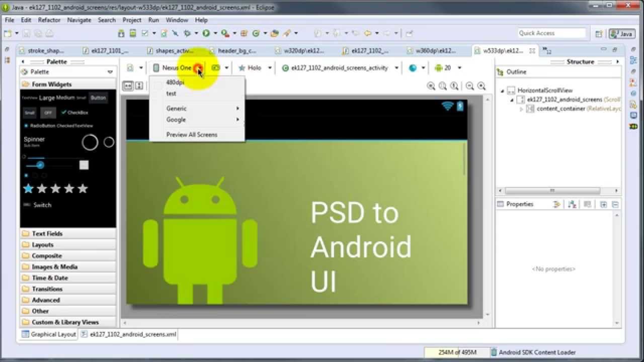Click the Spinner widget in palette
The height and width of the screenshot is (362, 644).
[x=34, y=141]
